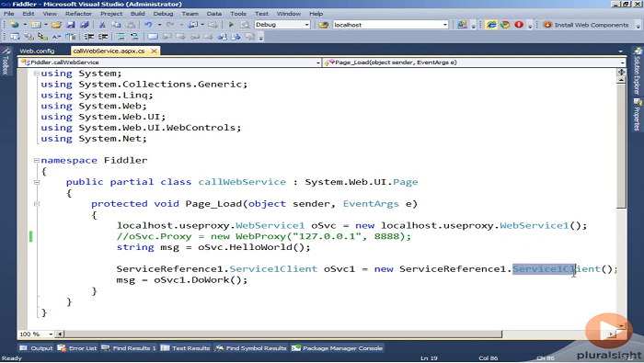Click the horizontal scrollbar in the editor
This screenshot has height=363, width=644.
click(283, 334)
